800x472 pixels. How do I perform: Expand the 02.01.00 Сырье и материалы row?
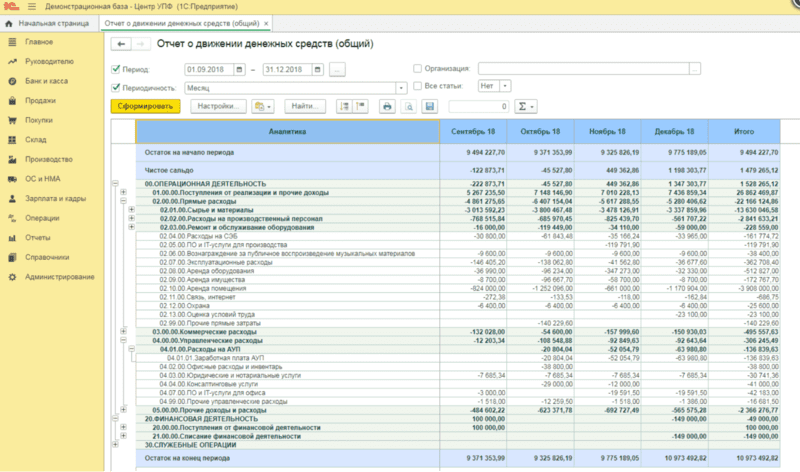(132, 210)
